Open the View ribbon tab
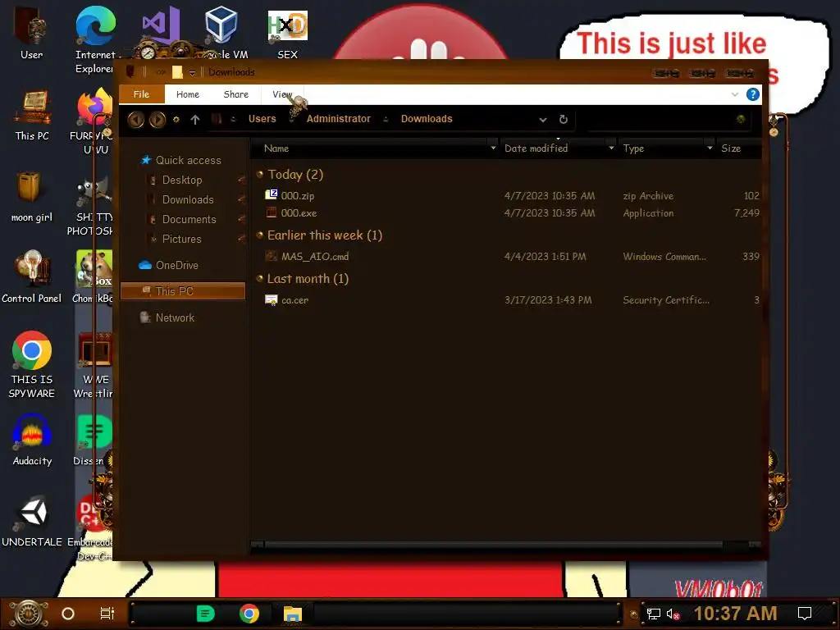 [x=282, y=94]
